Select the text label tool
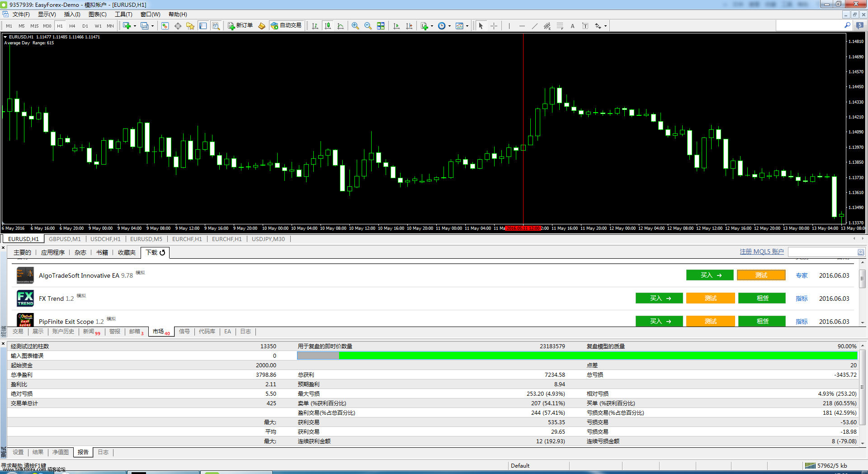 (x=585, y=26)
